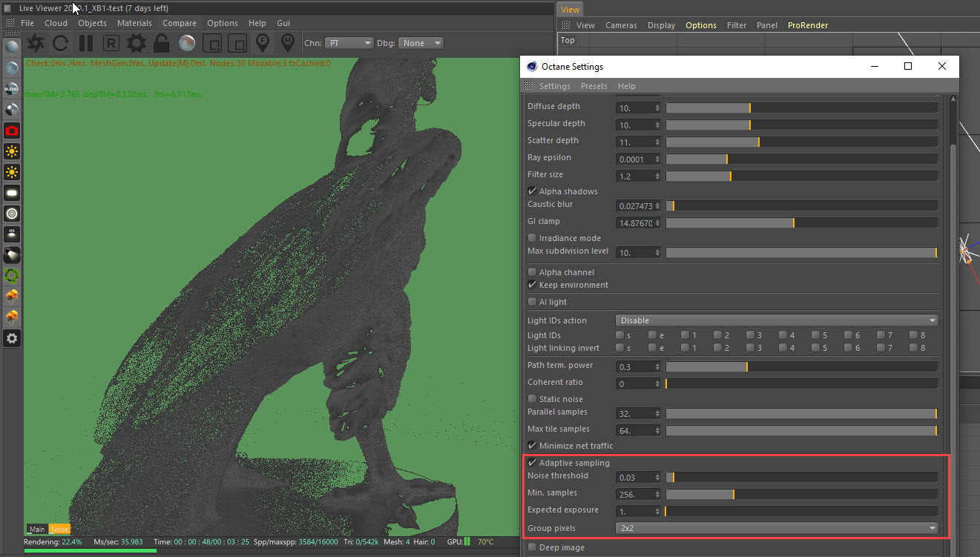Expand the Light IDs action dropdown
This screenshot has width=980, height=557.
click(x=776, y=320)
